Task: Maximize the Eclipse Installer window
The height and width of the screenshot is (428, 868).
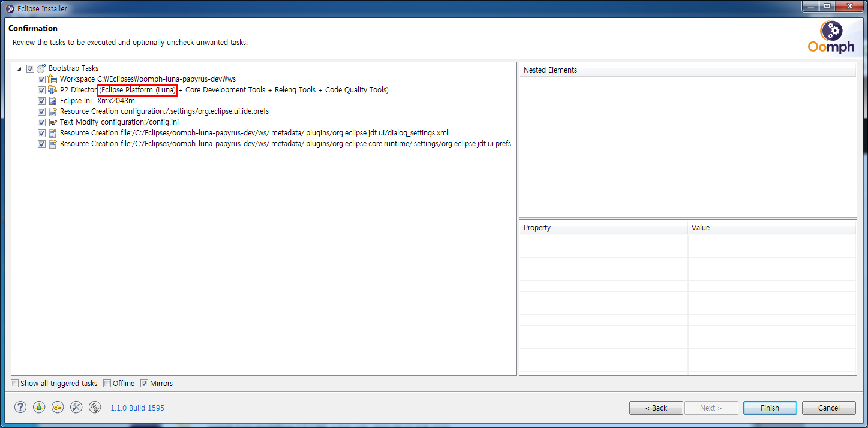Action: (827, 6)
